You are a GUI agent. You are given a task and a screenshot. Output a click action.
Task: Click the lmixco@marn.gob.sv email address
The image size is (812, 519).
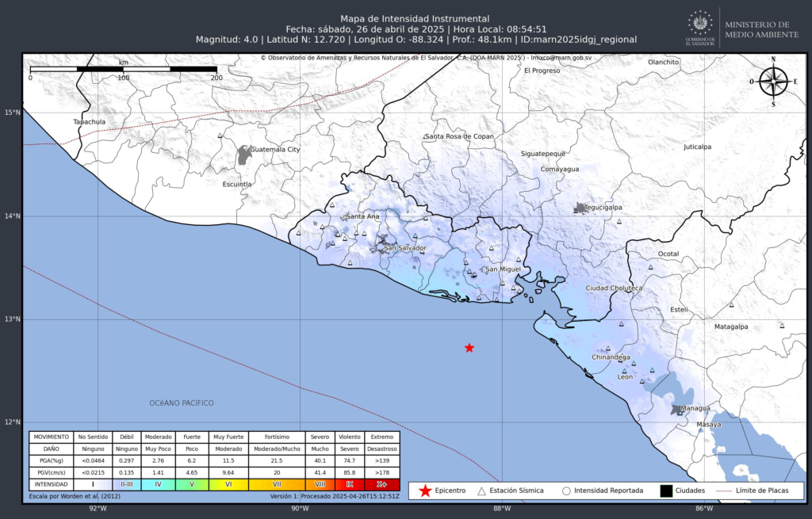click(x=561, y=58)
